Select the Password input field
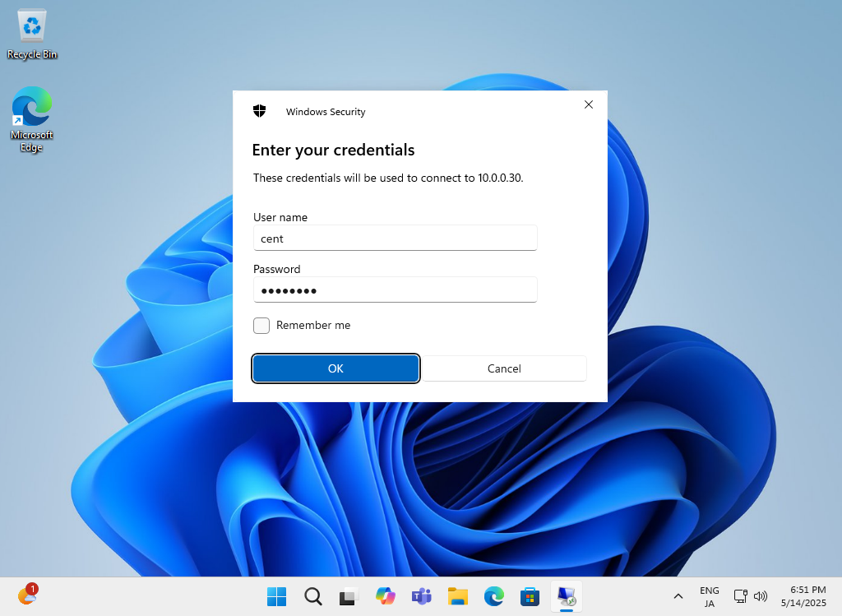The height and width of the screenshot is (616, 842). pos(395,289)
